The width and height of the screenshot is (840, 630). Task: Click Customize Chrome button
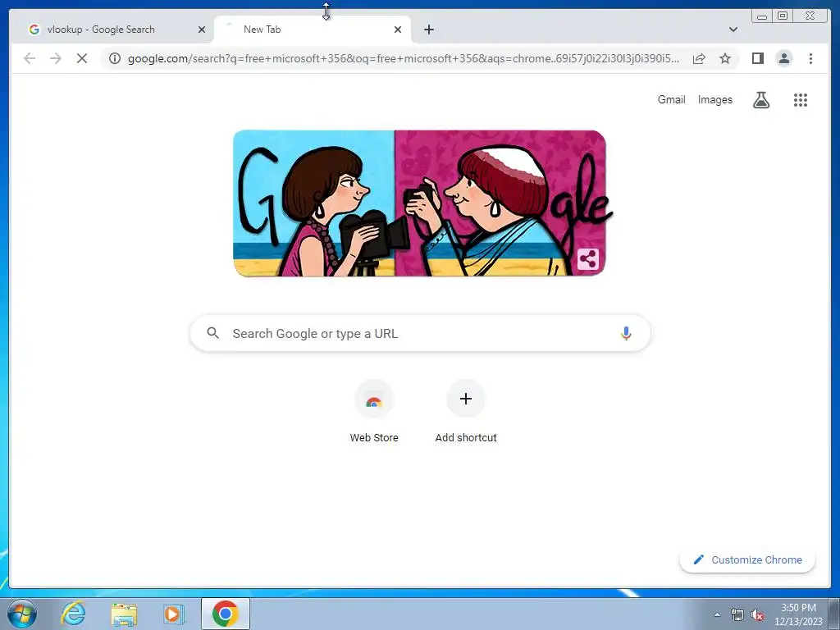[747, 559]
